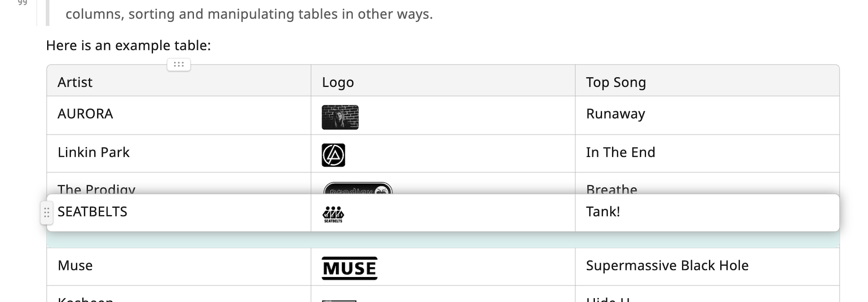Click the Tank! song cell
This screenshot has height=302, width=868.
[707, 212]
